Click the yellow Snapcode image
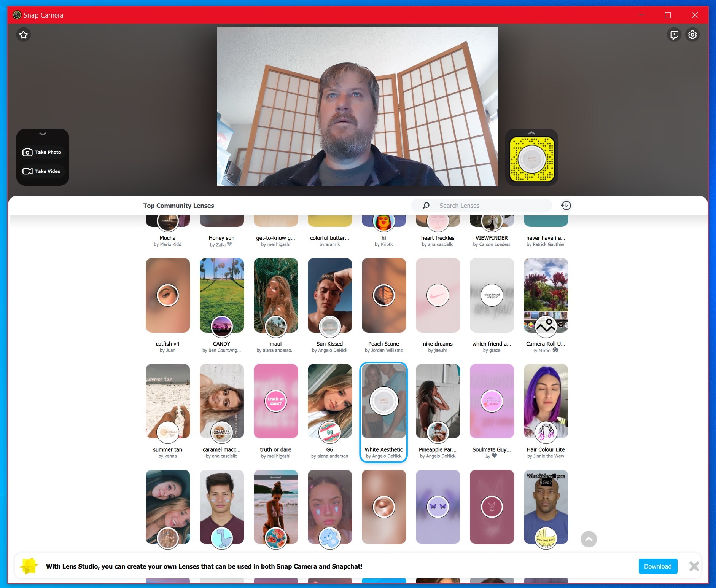The width and height of the screenshot is (716, 588). pos(531,159)
